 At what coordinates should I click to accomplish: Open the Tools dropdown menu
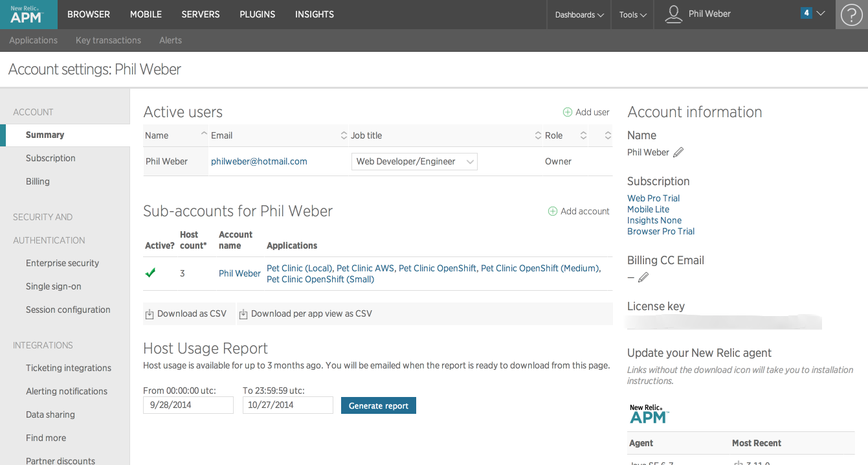coord(632,14)
